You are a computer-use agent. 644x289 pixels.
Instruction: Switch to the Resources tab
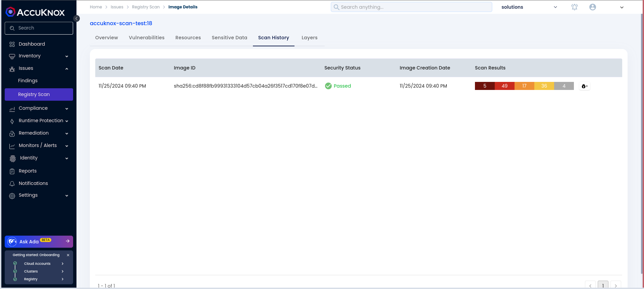188,38
